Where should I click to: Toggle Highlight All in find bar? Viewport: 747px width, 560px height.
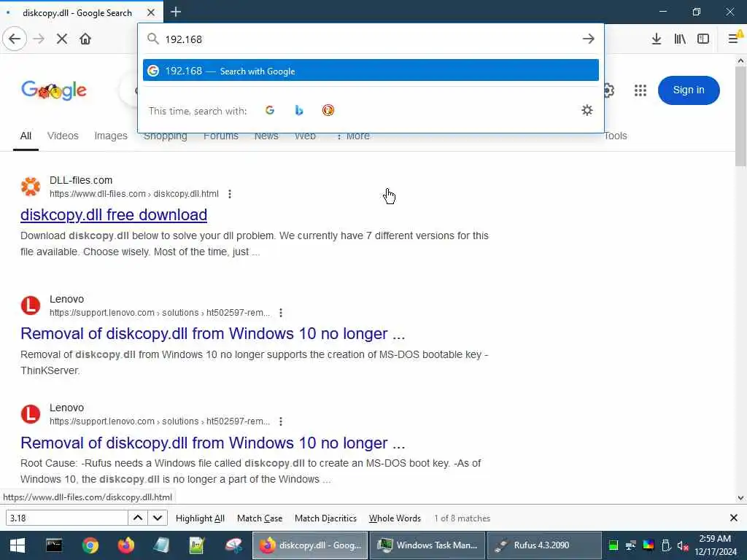tap(200, 518)
